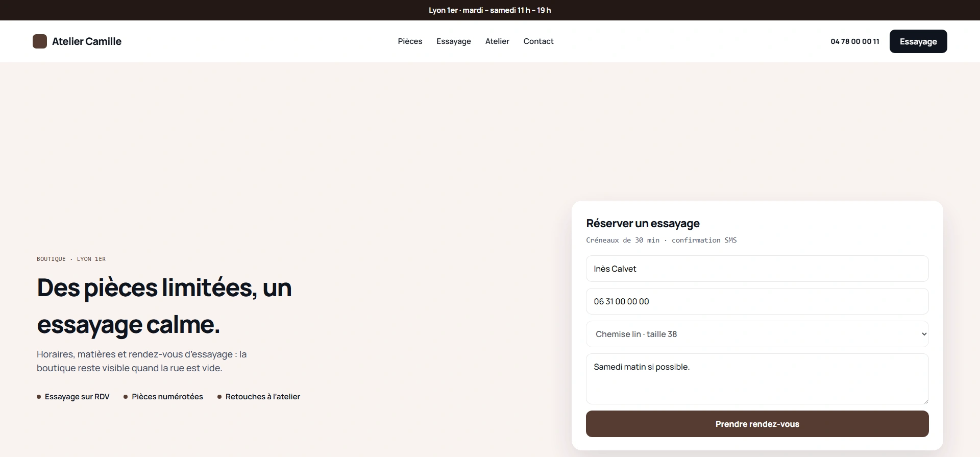Click the textarea resize handle corner

pyautogui.click(x=925, y=401)
